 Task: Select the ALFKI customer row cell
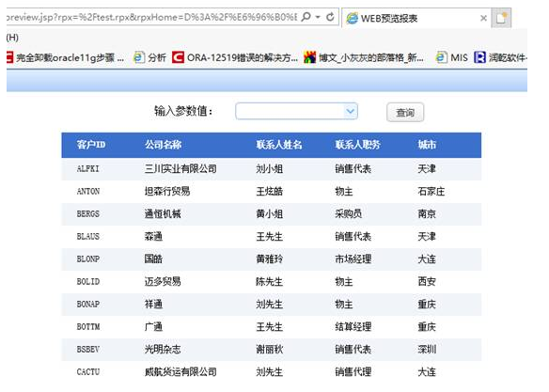click(87, 169)
